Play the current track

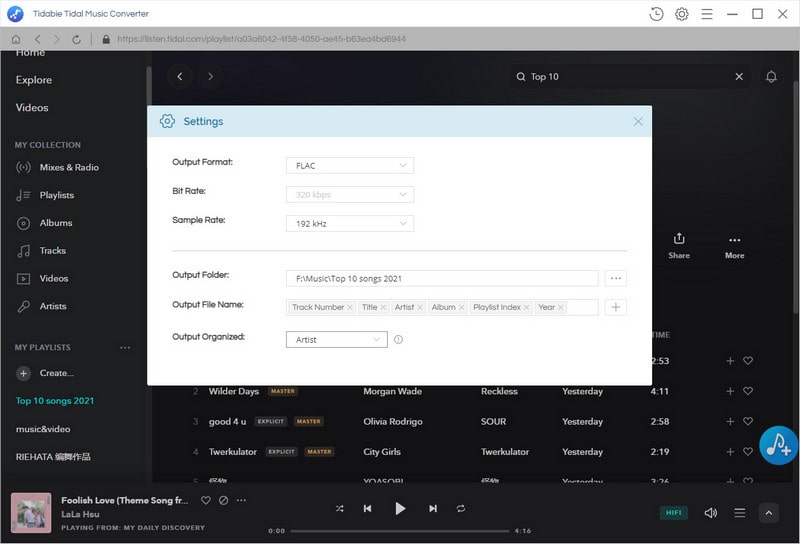coord(400,508)
